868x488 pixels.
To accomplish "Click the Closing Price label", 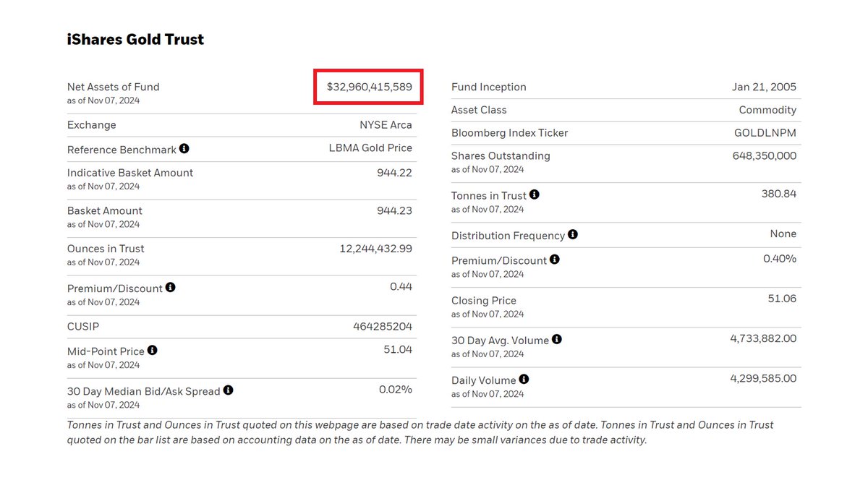I will (484, 300).
